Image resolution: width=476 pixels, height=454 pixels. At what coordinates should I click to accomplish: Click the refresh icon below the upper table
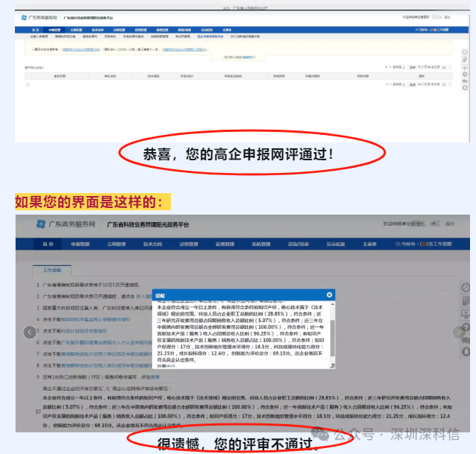[x=28, y=85]
